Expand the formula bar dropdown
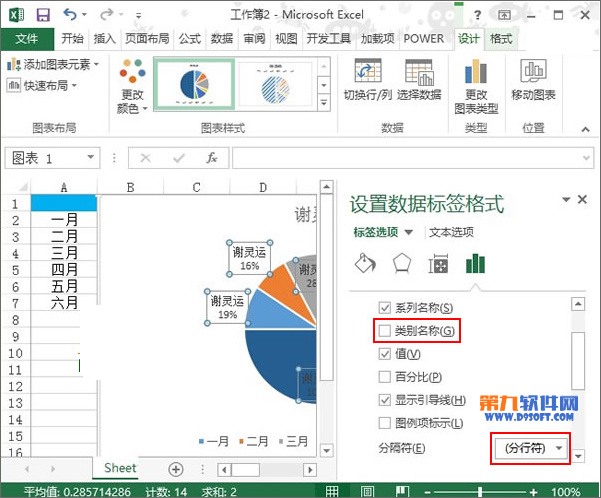This screenshot has width=601, height=498. 586,158
